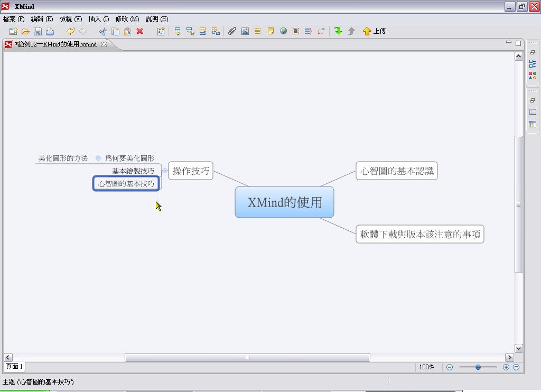This screenshot has height=392, width=541.
Task: Open the Markers view colored shapes icon
Action: (x=533, y=76)
